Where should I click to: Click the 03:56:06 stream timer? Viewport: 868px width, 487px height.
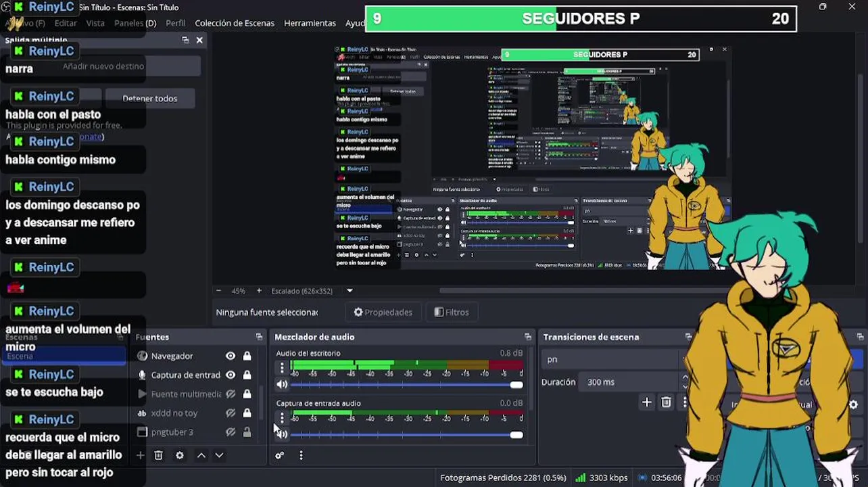point(665,478)
